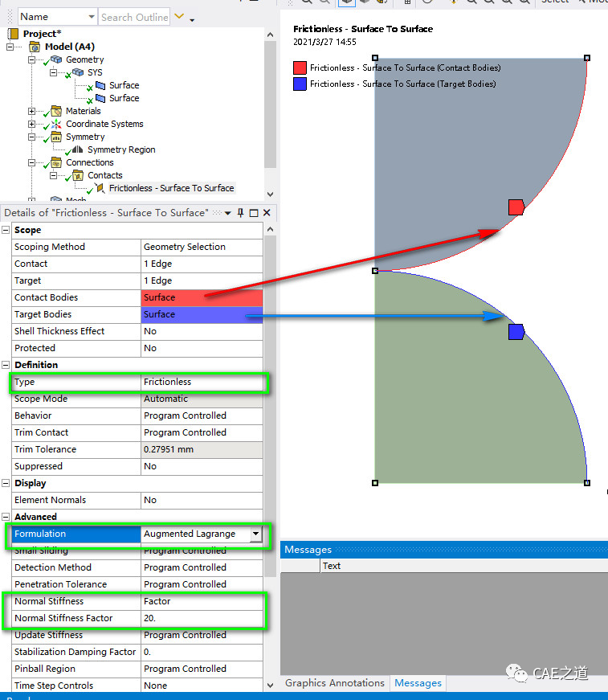Expand the Materials node
Image resolution: width=608 pixels, height=700 pixels.
point(31,111)
